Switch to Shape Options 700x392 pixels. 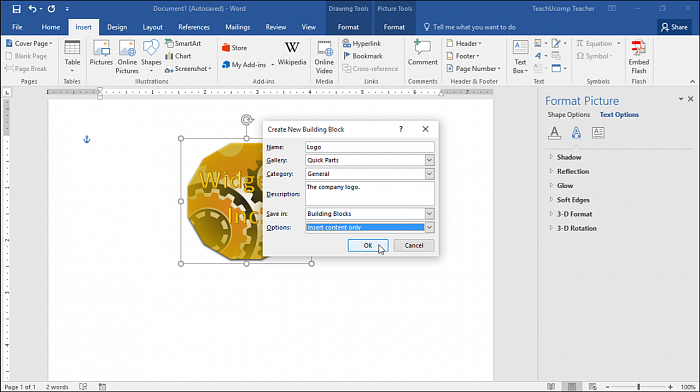click(569, 115)
